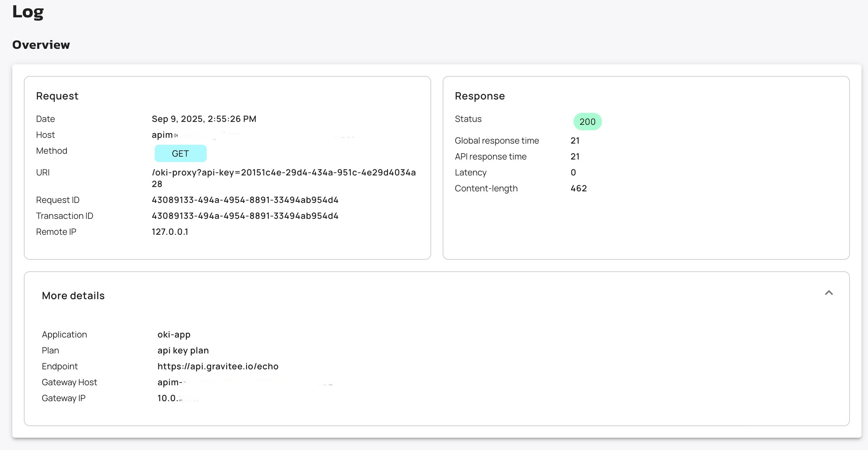Image resolution: width=868 pixels, height=450 pixels.
Task: Click the endpoint URL https://api.gravitee.io/echo
Action: click(218, 366)
